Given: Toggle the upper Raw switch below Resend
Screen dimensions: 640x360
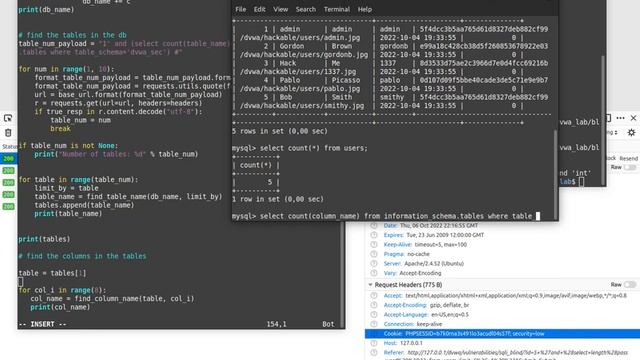Looking at the screenshot, I should pos(630,167).
